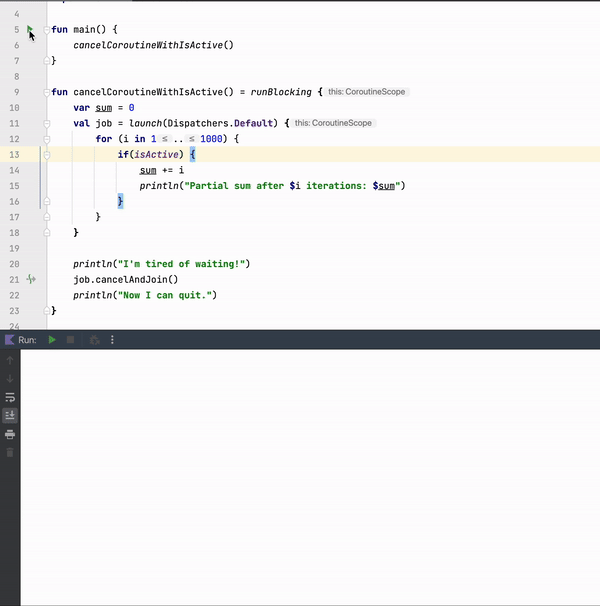Click the up arrow in console sidebar
This screenshot has height=606, width=600.
tap(10, 360)
